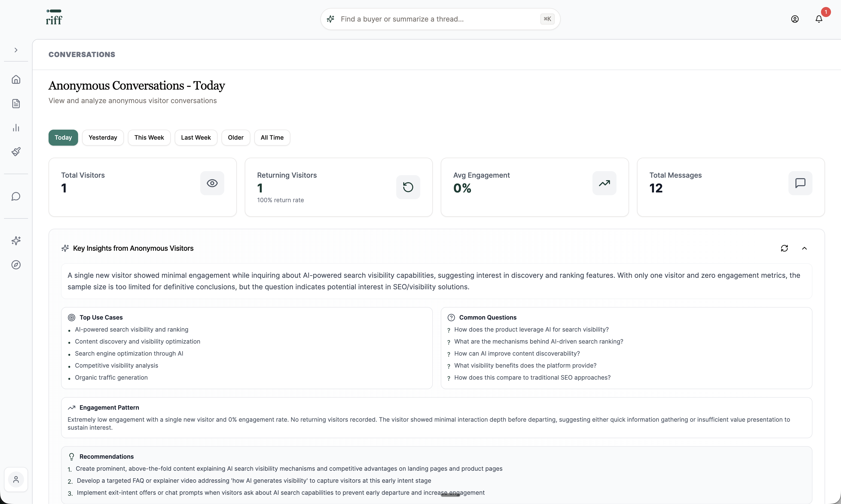The height and width of the screenshot is (504, 841).
Task: Click the Engagement Pattern description text
Action: point(429,423)
